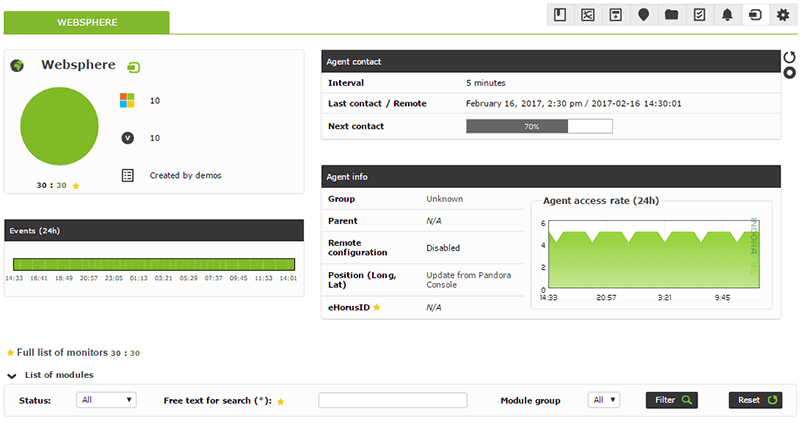Click the ring icon under the refresh arrow
The height and width of the screenshot is (425, 800).
tap(789, 73)
